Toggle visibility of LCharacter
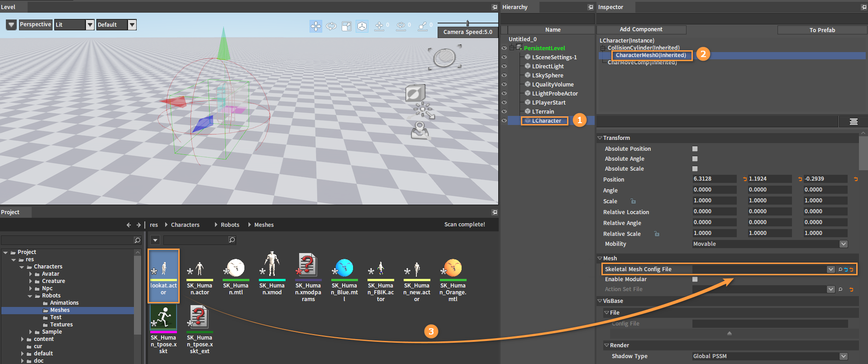 [504, 120]
